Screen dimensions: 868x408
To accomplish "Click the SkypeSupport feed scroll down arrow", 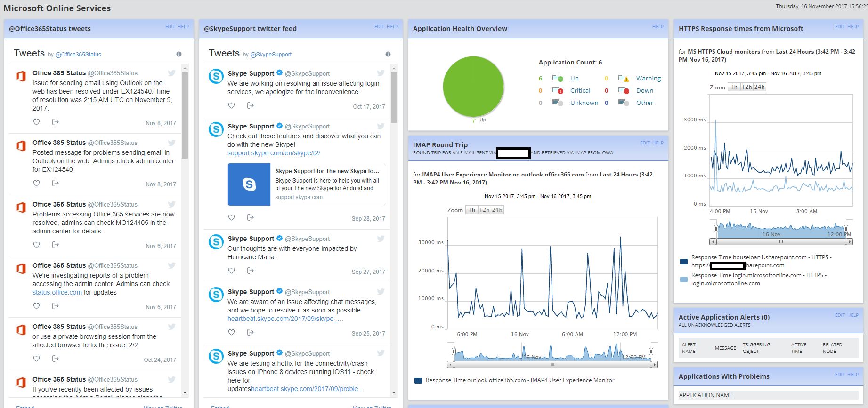I will pyautogui.click(x=394, y=393).
